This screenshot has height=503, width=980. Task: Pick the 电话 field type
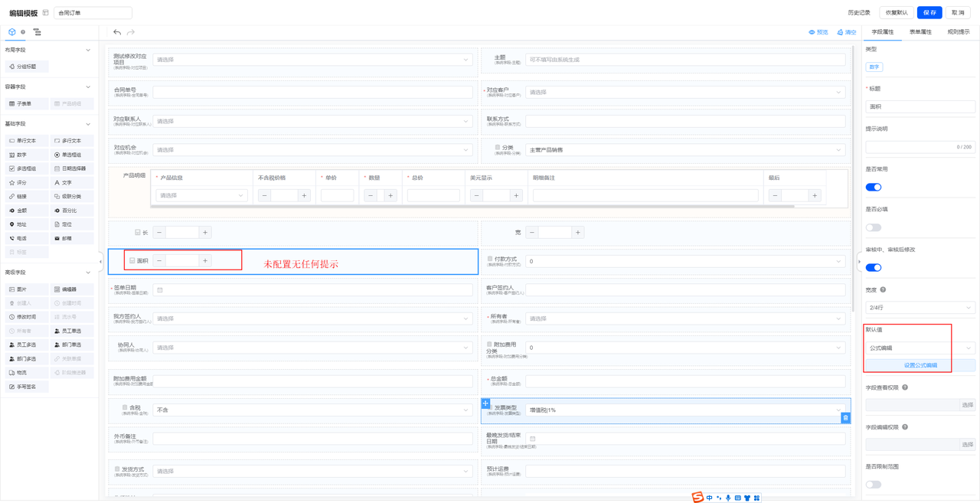[27, 238]
